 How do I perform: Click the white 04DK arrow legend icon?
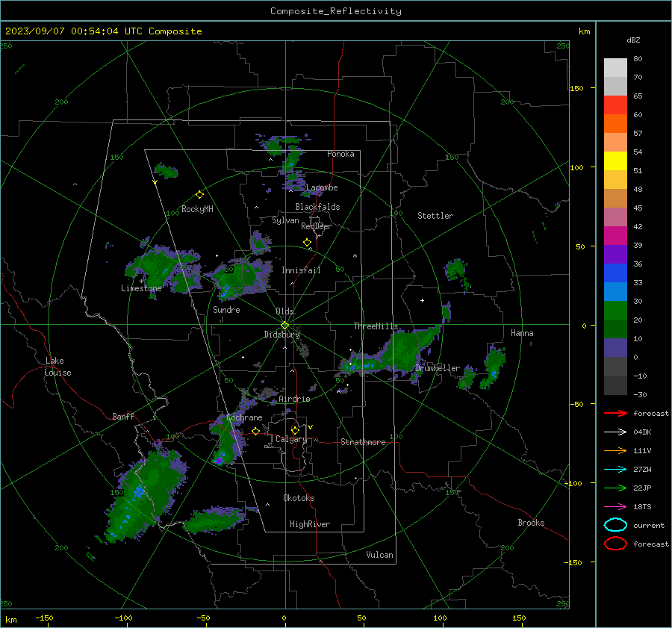[615, 432]
